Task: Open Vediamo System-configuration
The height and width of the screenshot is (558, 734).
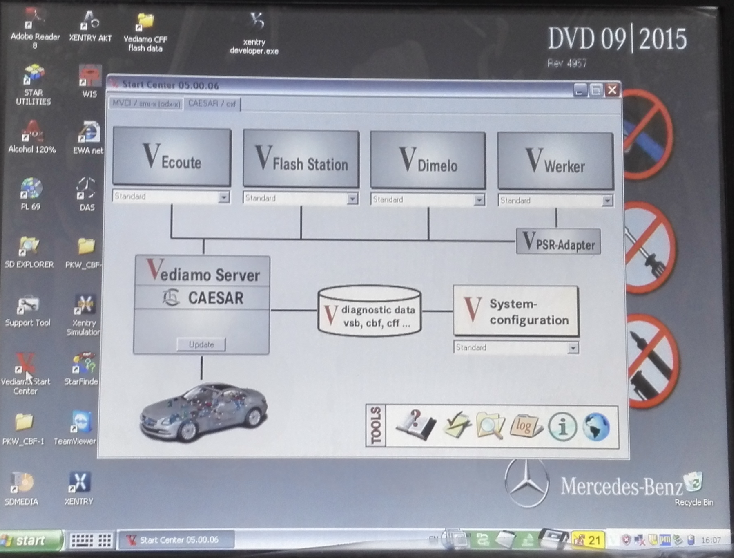Action: coord(516,311)
